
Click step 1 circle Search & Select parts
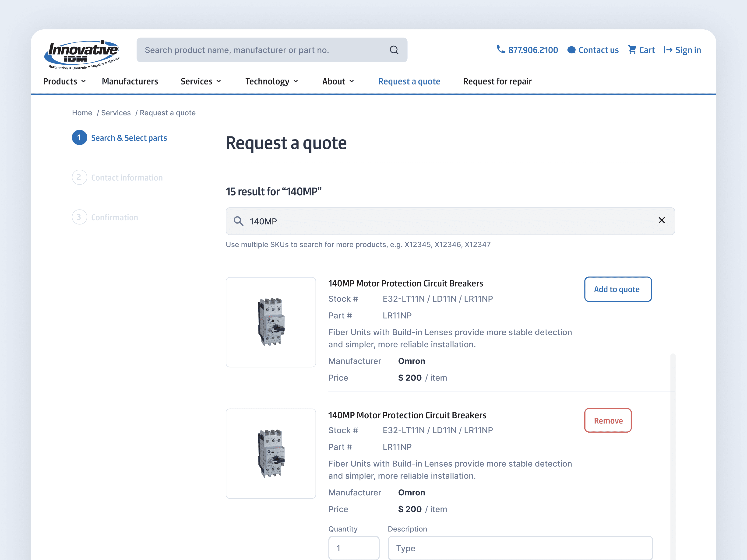click(79, 138)
